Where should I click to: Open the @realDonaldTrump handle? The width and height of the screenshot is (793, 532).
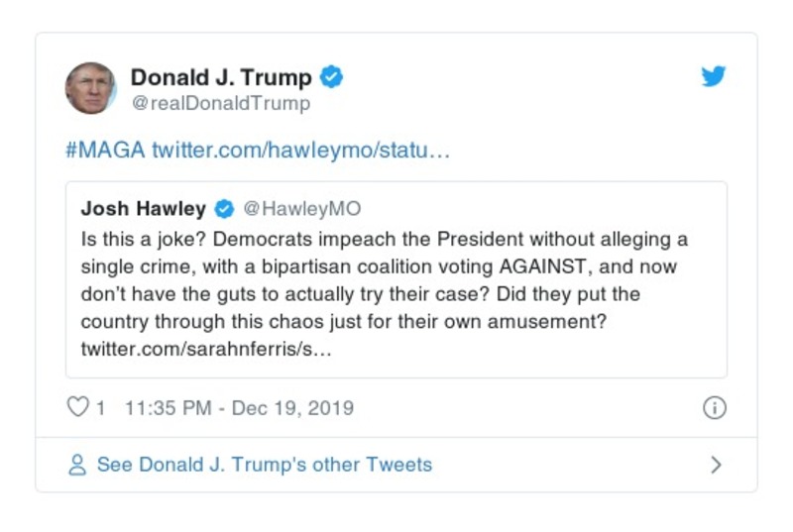(220, 103)
